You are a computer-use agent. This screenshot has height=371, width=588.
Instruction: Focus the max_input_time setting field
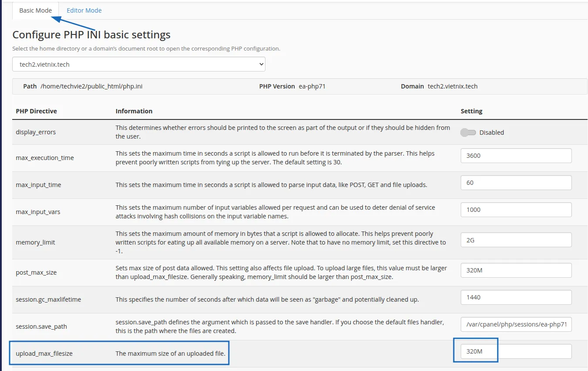(516, 183)
